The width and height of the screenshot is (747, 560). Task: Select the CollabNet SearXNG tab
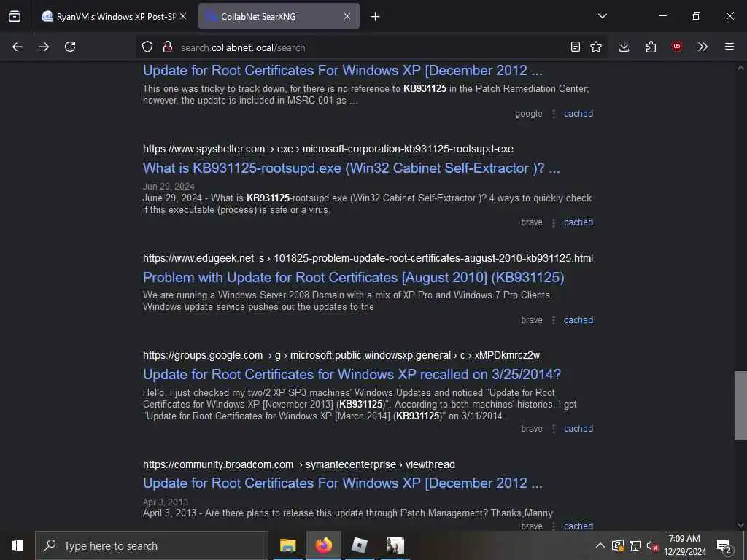tap(279, 16)
